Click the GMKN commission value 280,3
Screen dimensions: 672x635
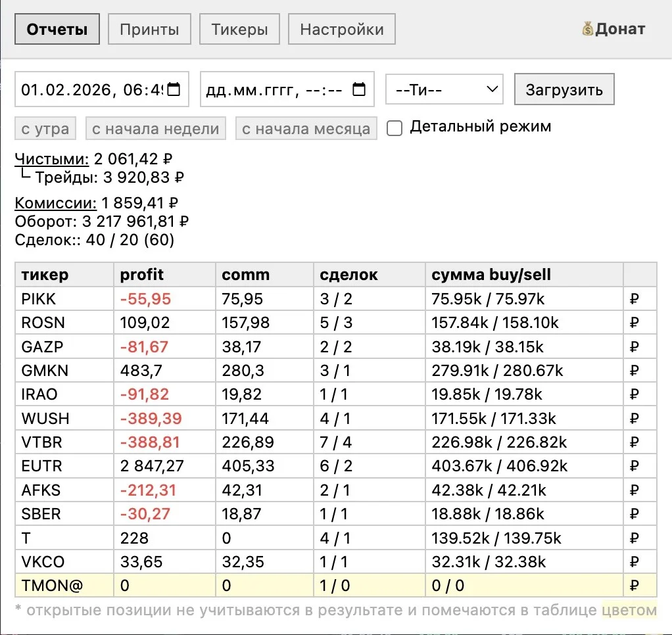tap(243, 371)
